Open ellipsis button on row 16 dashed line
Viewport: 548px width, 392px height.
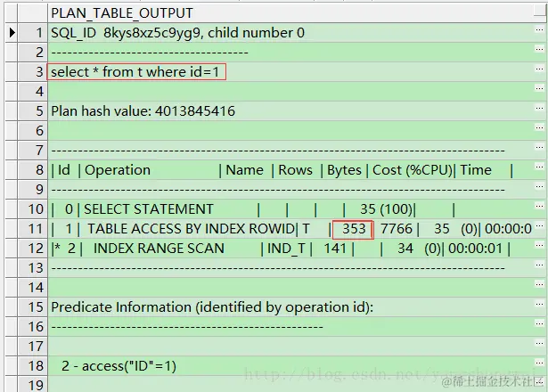[x=539, y=323]
